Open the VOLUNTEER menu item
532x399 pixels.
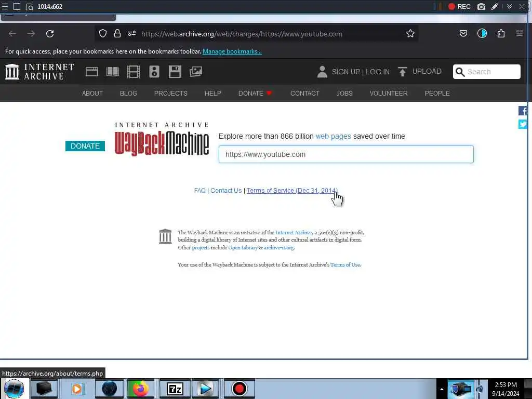pos(389,94)
